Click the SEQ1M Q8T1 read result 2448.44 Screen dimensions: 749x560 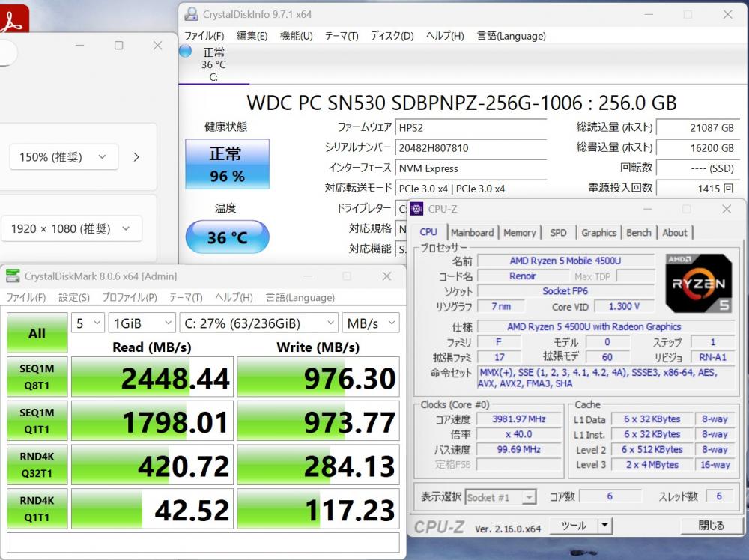coord(152,377)
